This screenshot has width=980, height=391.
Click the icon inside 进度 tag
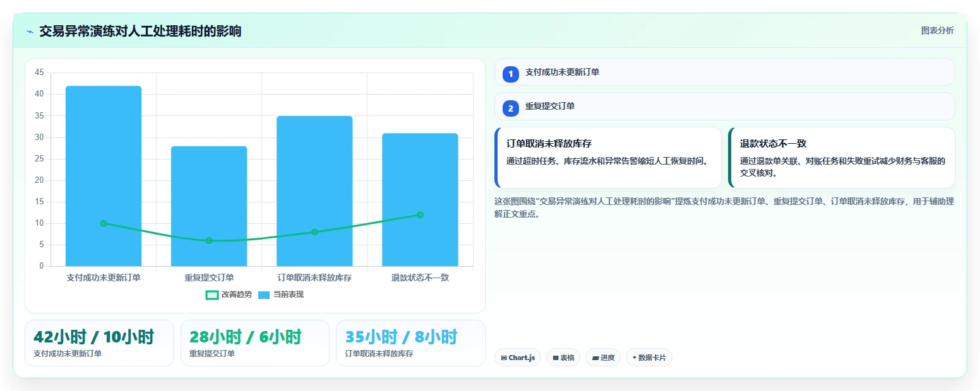(x=595, y=358)
